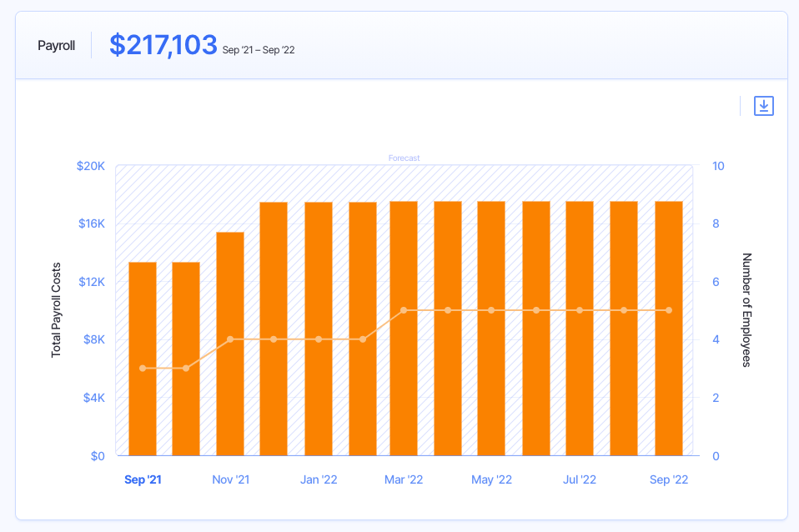Screen dimensions: 799x532
Task: Select the Jul '22 payroll bar
Action: click(x=580, y=329)
